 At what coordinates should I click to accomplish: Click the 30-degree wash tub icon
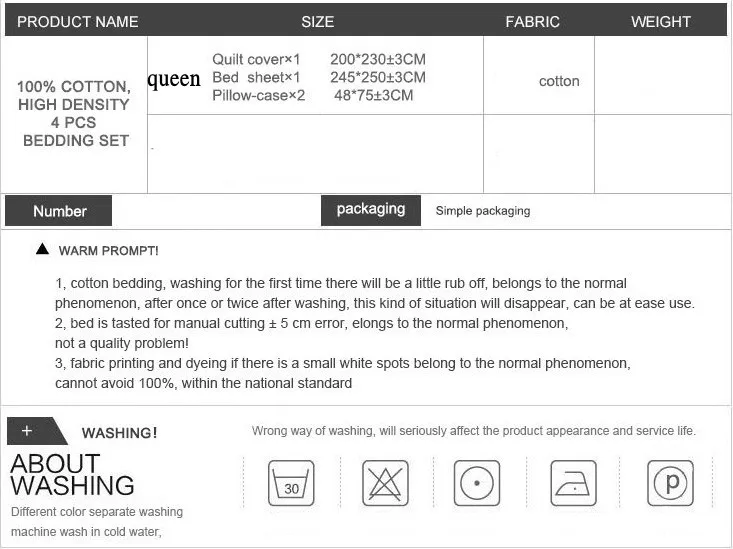click(x=291, y=483)
